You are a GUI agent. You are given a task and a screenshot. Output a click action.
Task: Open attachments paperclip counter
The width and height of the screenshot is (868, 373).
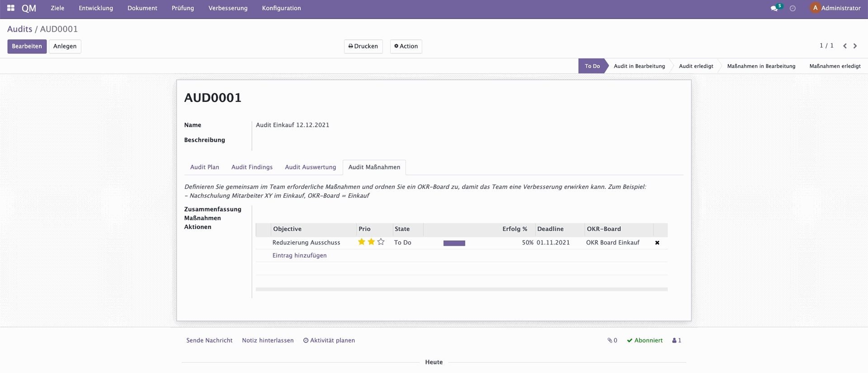pyautogui.click(x=612, y=340)
